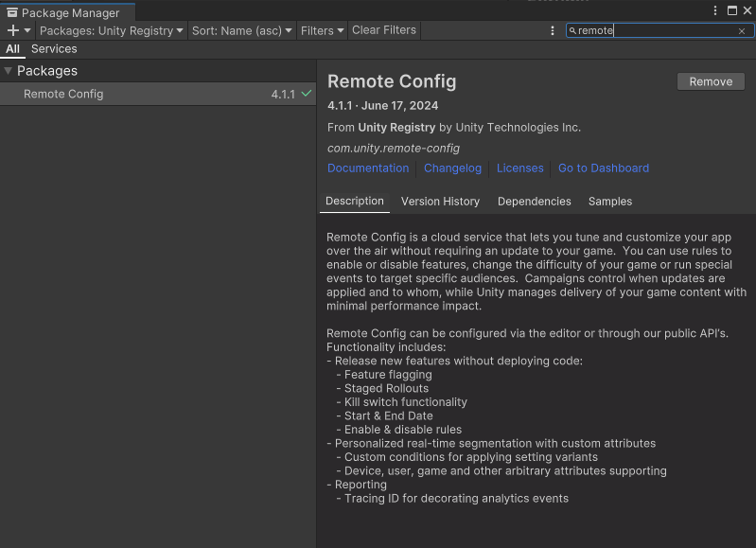Open the Documentation link

368,168
